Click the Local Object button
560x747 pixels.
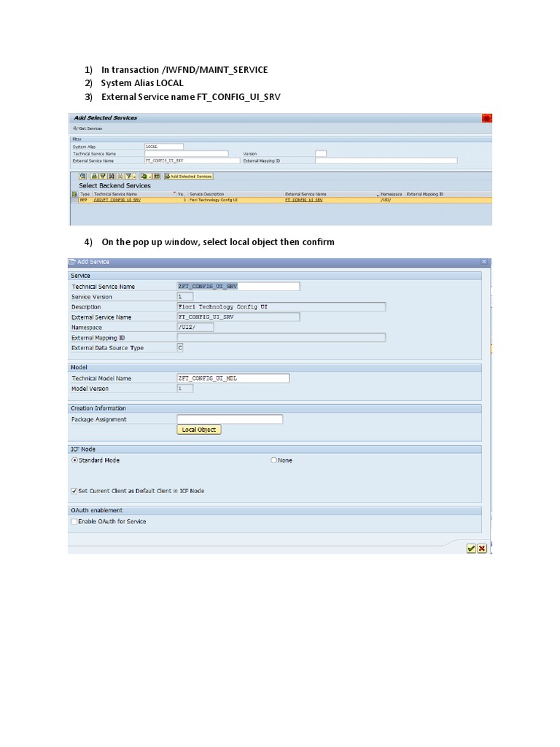pyautogui.click(x=199, y=430)
